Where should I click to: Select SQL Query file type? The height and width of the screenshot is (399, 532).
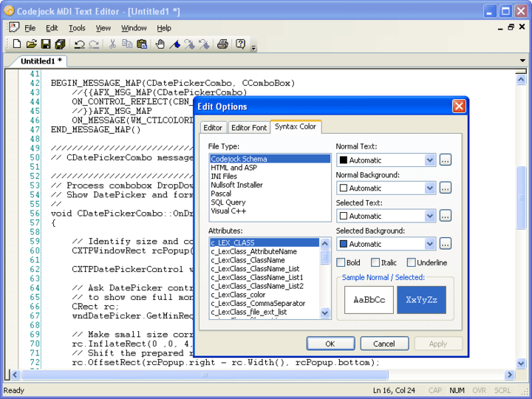click(x=270, y=202)
